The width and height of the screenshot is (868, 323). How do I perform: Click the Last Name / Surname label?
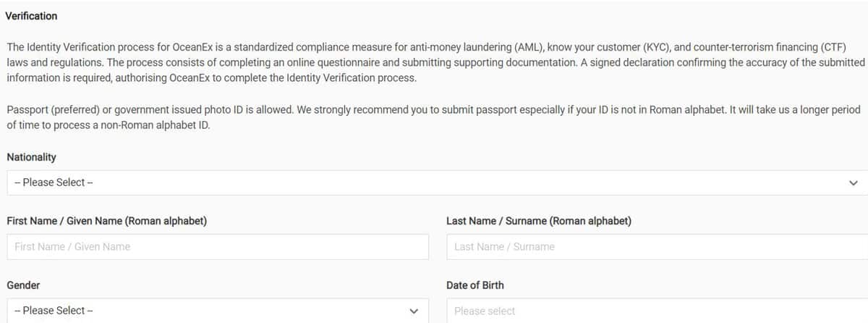(539, 221)
